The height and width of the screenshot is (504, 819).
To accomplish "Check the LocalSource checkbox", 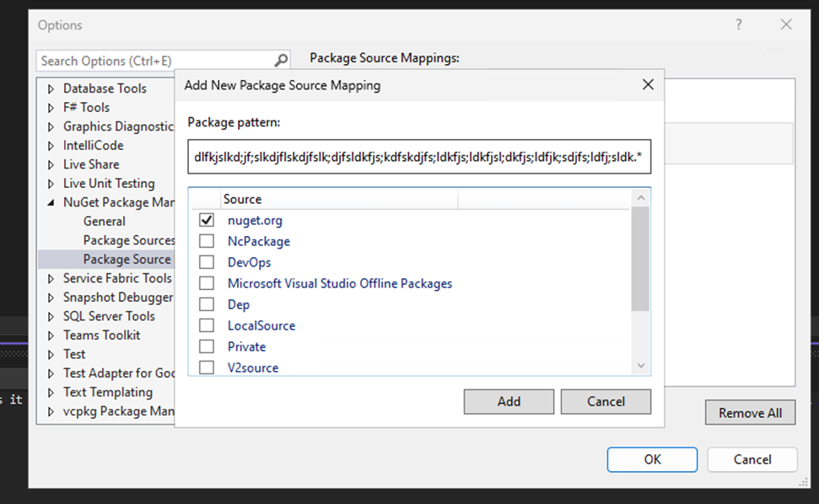I will [x=207, y=325].
